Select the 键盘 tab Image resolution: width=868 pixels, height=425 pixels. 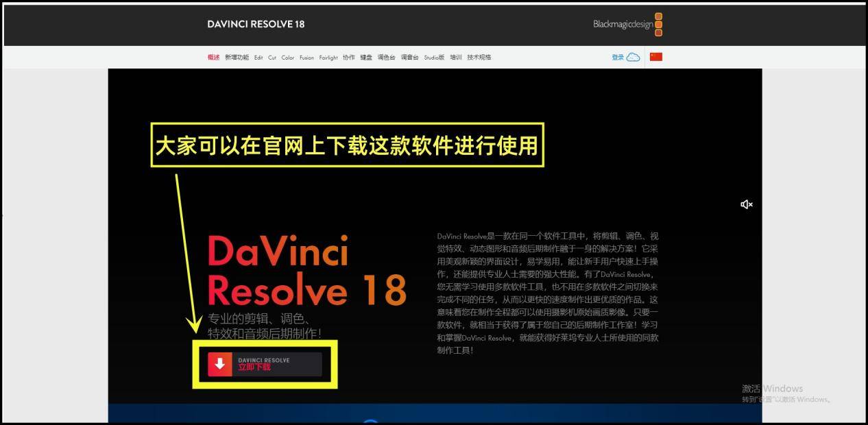pyautogui.click(x=366, y=58)
